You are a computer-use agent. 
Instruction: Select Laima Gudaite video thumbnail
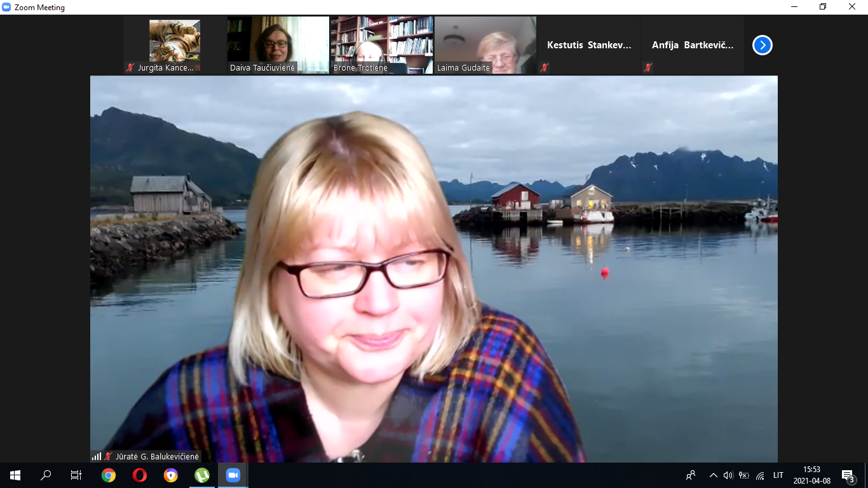click(485, 45)
